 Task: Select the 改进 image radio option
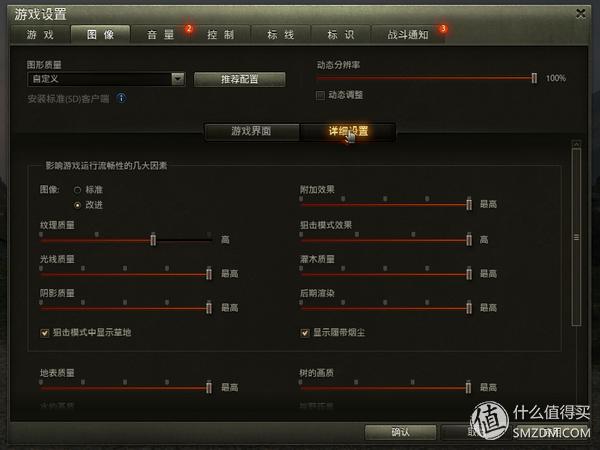[77, 205]
